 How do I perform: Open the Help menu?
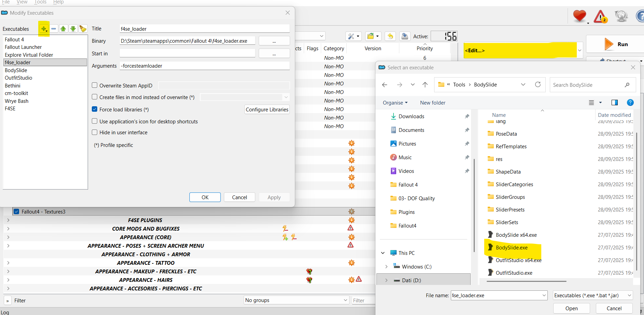pos(58,2)
